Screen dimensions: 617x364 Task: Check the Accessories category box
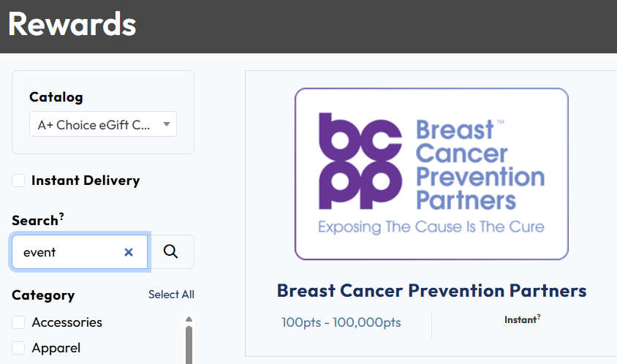tap(18, 322)
